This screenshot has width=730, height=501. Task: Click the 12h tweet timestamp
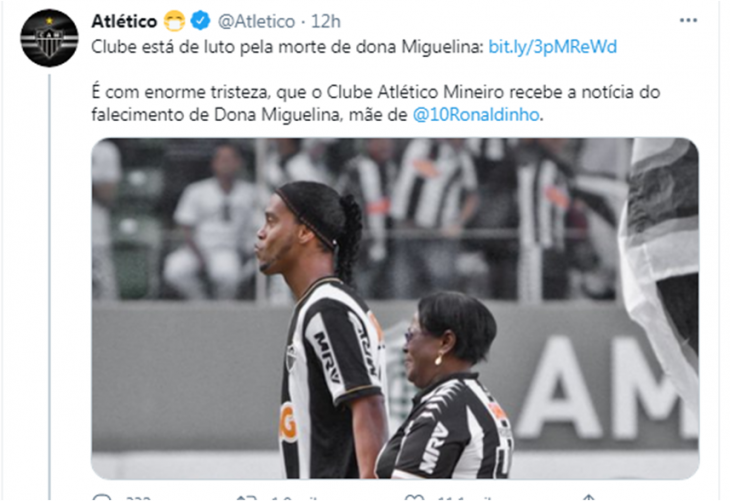click(325, 21)
